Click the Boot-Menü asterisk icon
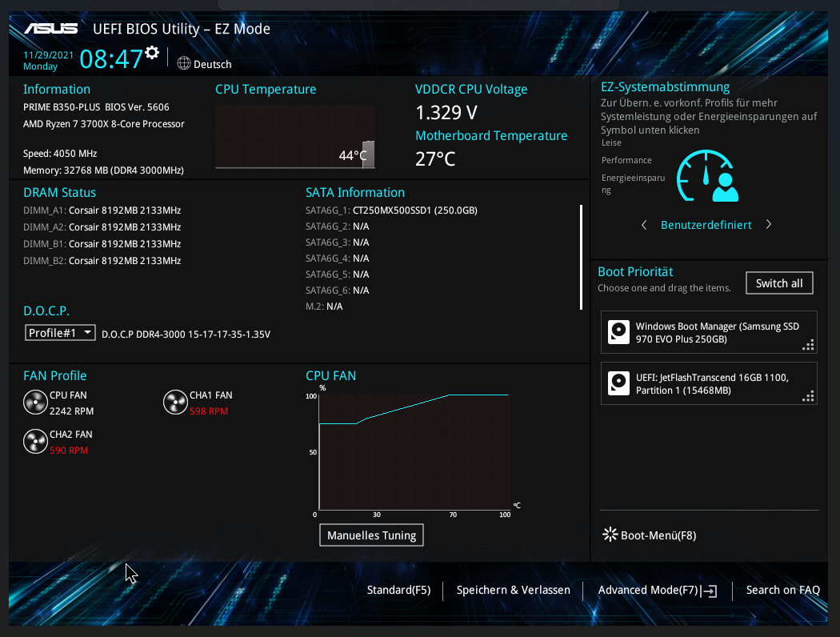Screen dimensions: 840x637 coord(610,534)
